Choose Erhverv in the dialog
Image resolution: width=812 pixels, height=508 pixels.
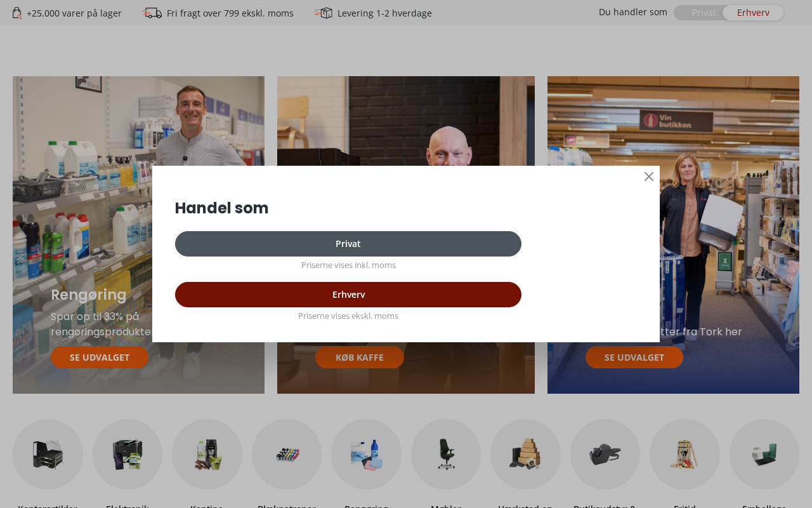348,295
